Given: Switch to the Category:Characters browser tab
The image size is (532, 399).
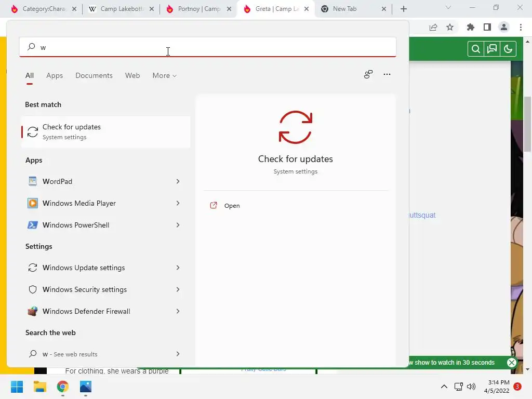Looking at the screenshot, I should [44, 9].
